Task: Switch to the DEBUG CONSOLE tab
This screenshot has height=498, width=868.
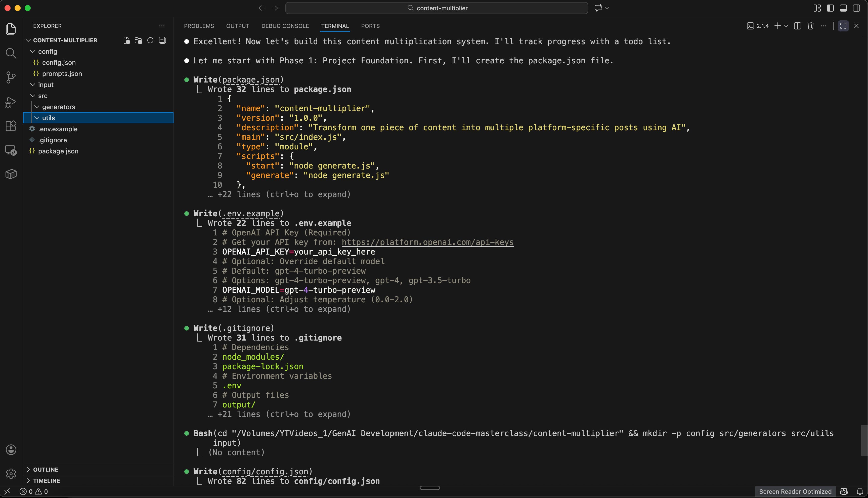Action: click(285, 26)
